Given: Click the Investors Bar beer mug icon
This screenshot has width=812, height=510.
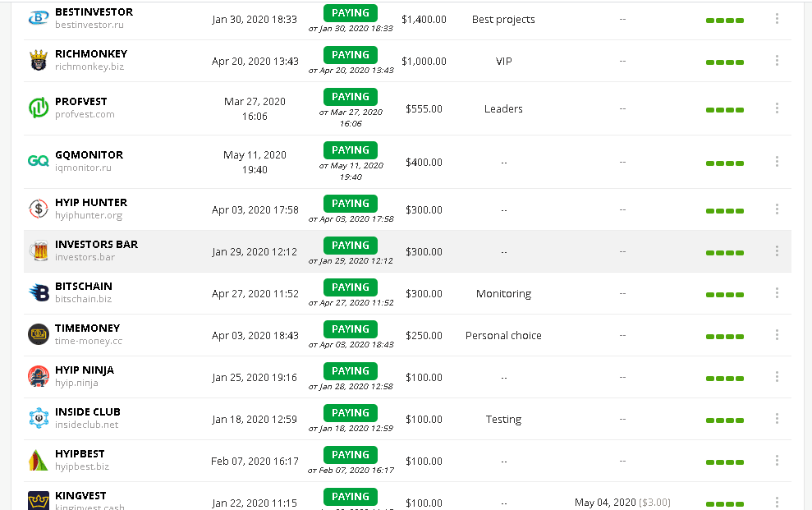Looking at the screenshot, I should (39, 250).
